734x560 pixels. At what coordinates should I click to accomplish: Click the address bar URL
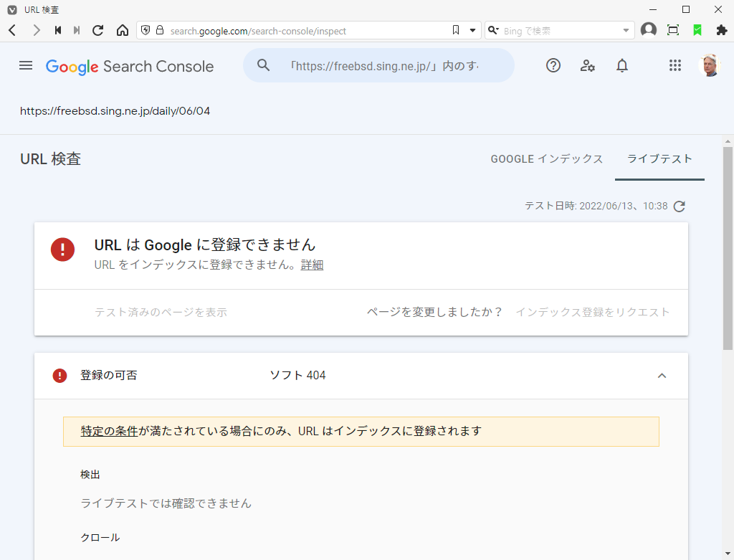258,31
